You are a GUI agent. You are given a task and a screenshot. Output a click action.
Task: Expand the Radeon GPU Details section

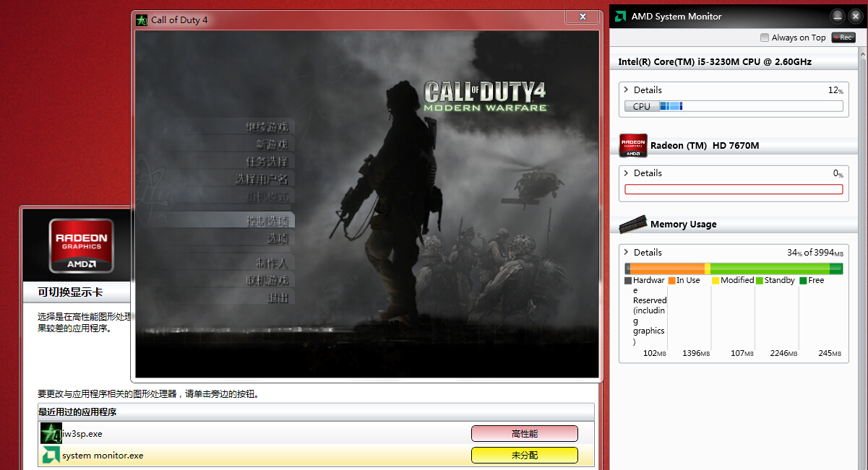[x=627, y=173]
